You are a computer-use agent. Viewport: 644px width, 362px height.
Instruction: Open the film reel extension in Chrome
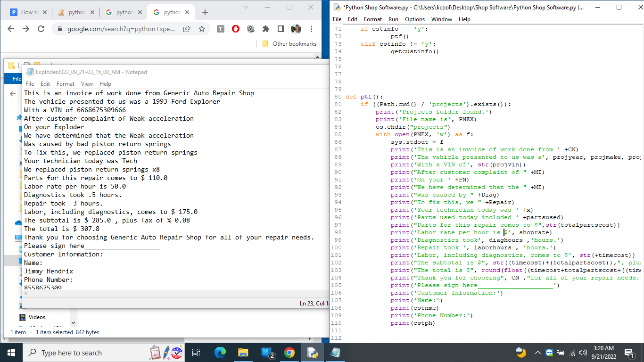point(251,29)
